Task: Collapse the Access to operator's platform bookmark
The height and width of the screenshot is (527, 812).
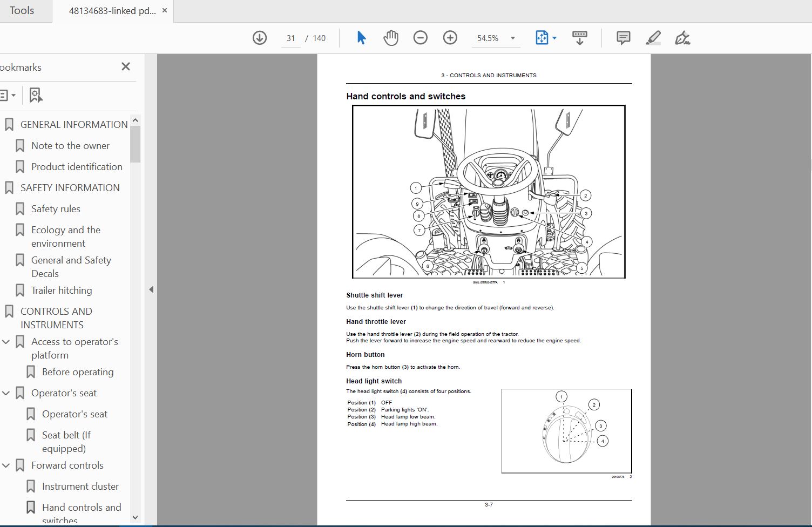Action: [6, 341]
